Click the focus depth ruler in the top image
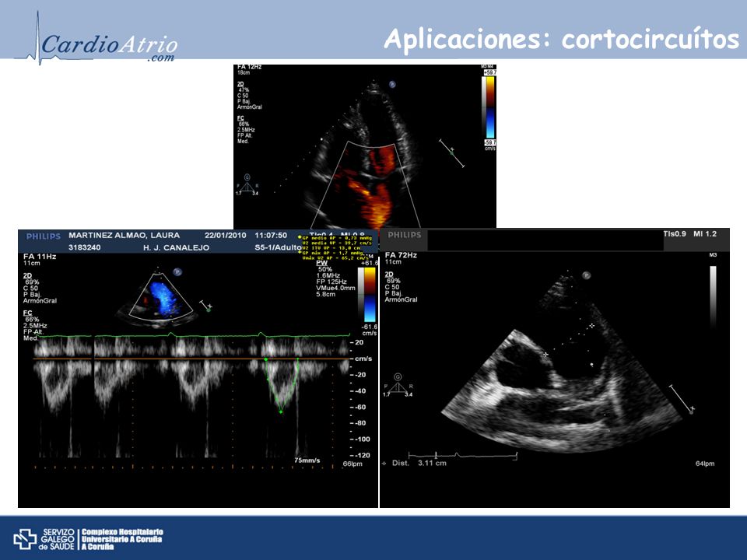 pyautogui.click(x=451, y=153)
